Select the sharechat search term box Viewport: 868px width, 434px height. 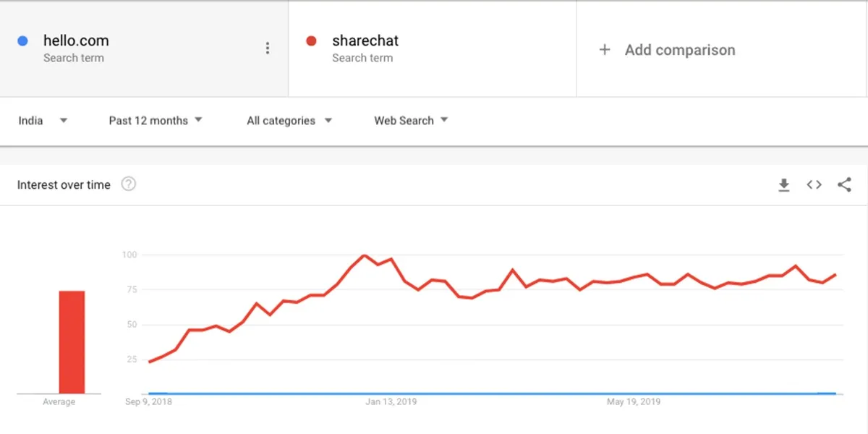point(433,49)
